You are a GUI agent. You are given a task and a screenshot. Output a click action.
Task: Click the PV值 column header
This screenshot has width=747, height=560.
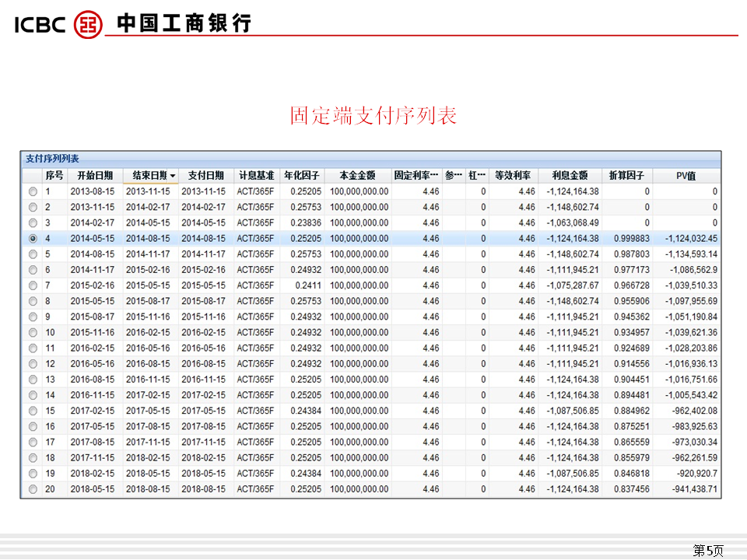(686, 176)
